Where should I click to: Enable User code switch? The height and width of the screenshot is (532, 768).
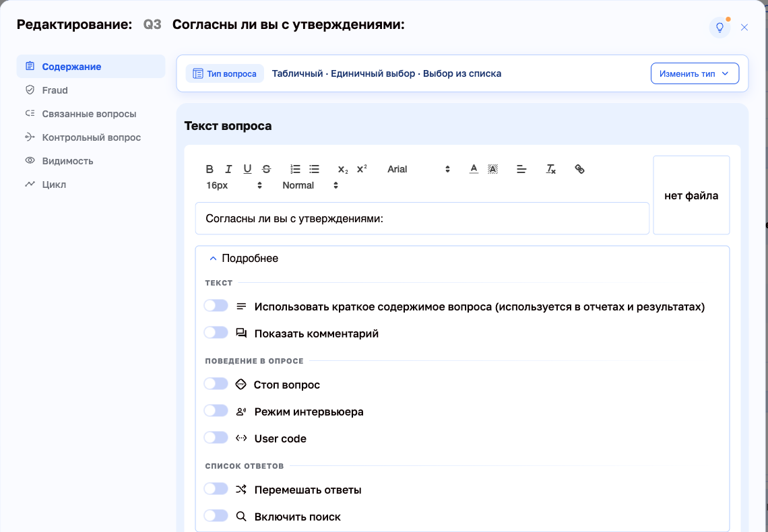click(216, 438)
